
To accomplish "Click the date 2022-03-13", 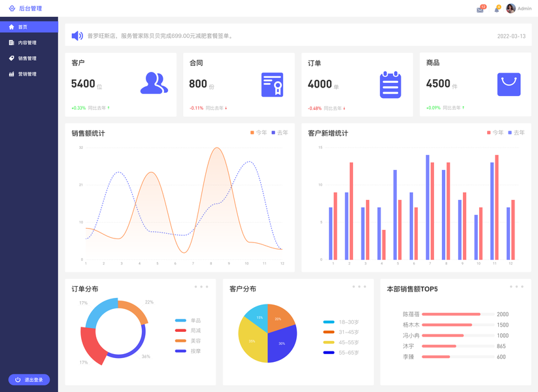I will coord(511,36).
